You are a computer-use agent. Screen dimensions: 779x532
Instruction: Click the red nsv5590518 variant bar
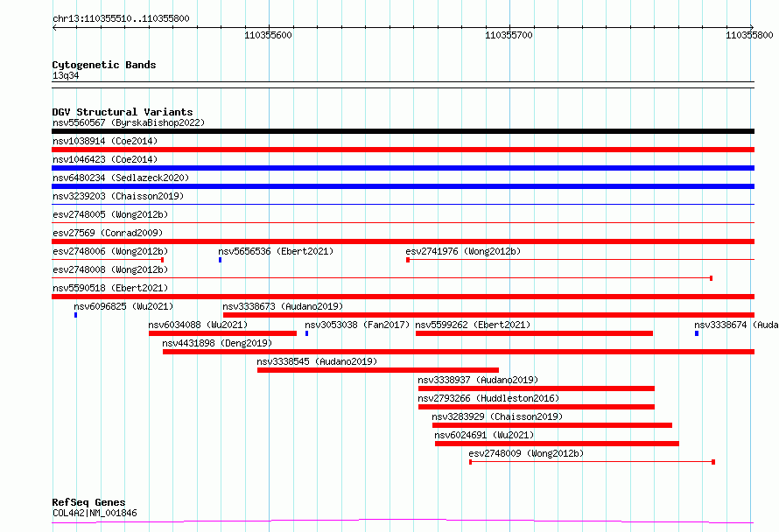click(403, 297)
